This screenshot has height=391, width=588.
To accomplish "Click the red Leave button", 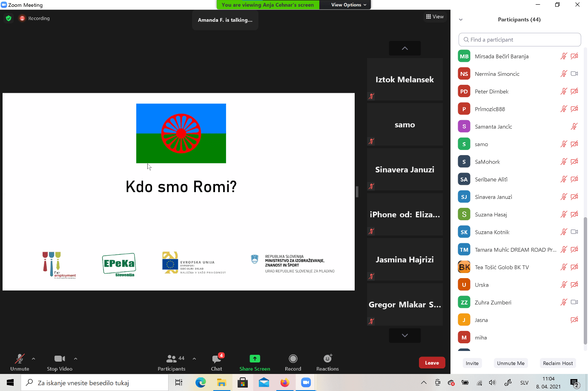I will tap(432, 363).
